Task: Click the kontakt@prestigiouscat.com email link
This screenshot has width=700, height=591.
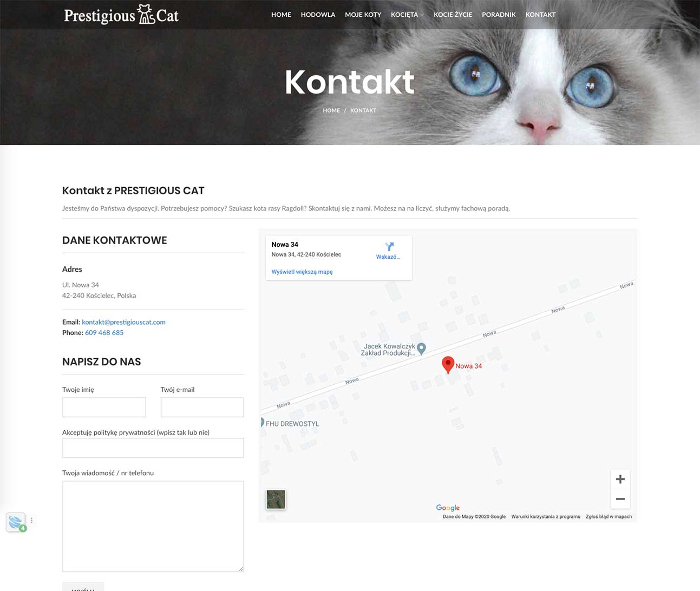Action: [x=123, y=322]
